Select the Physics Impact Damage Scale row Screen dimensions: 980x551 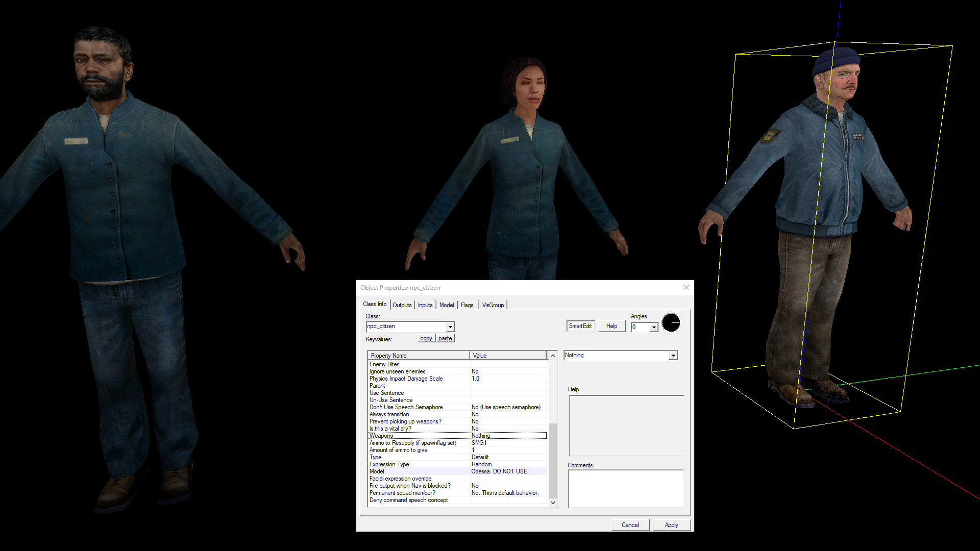pyautogui.click(x=457, y=379)
